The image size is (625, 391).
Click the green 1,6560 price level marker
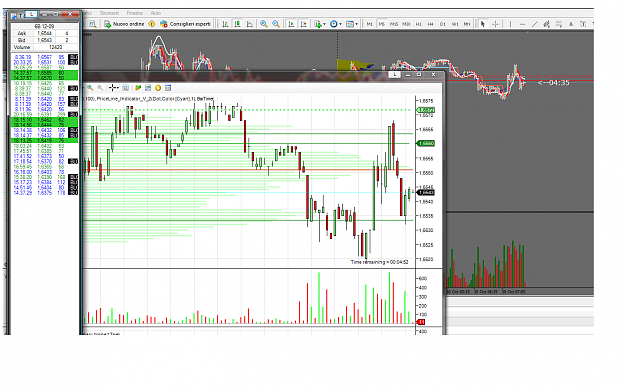pos(425,143)
